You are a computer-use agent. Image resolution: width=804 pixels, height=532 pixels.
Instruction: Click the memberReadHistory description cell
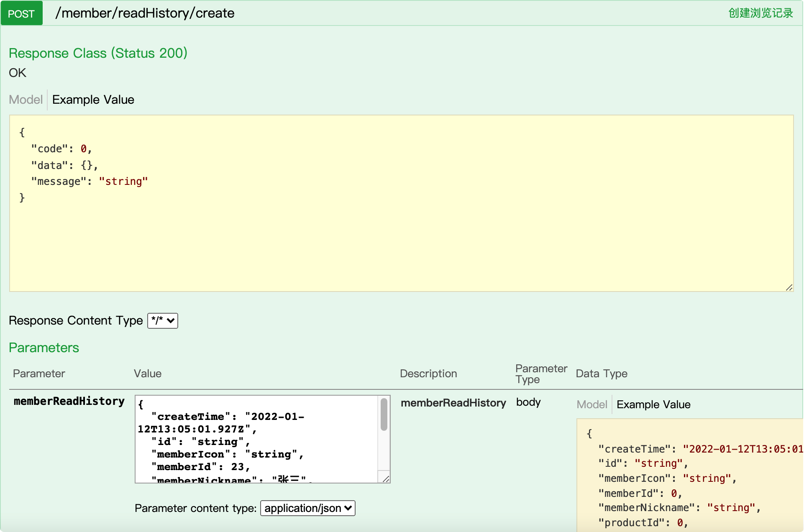[453, 403]
